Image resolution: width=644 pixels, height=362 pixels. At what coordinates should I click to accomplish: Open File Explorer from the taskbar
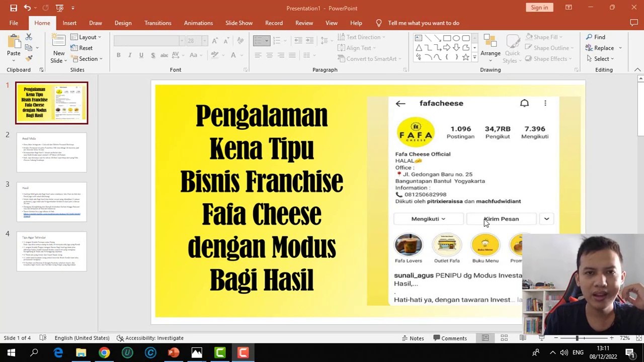81,353
